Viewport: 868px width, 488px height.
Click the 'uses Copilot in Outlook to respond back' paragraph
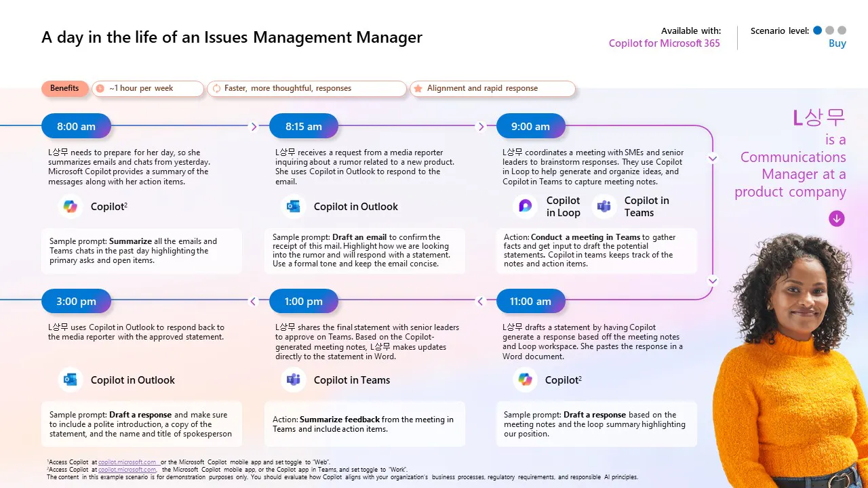pyautogui.click(x=136, y=332)
